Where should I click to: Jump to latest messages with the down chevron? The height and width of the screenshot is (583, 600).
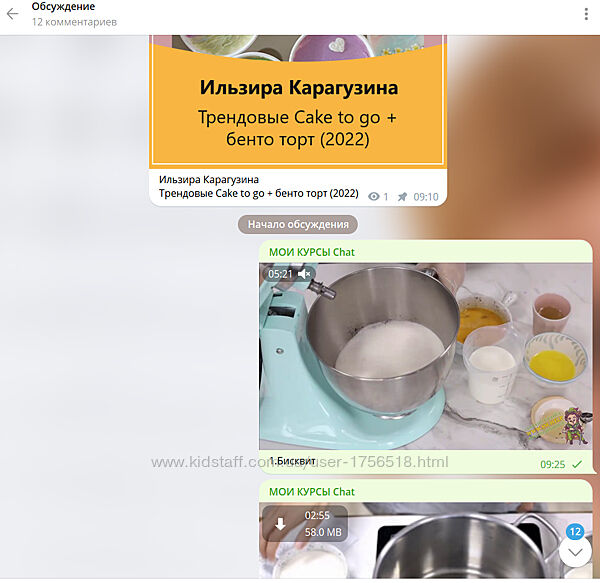575,551
